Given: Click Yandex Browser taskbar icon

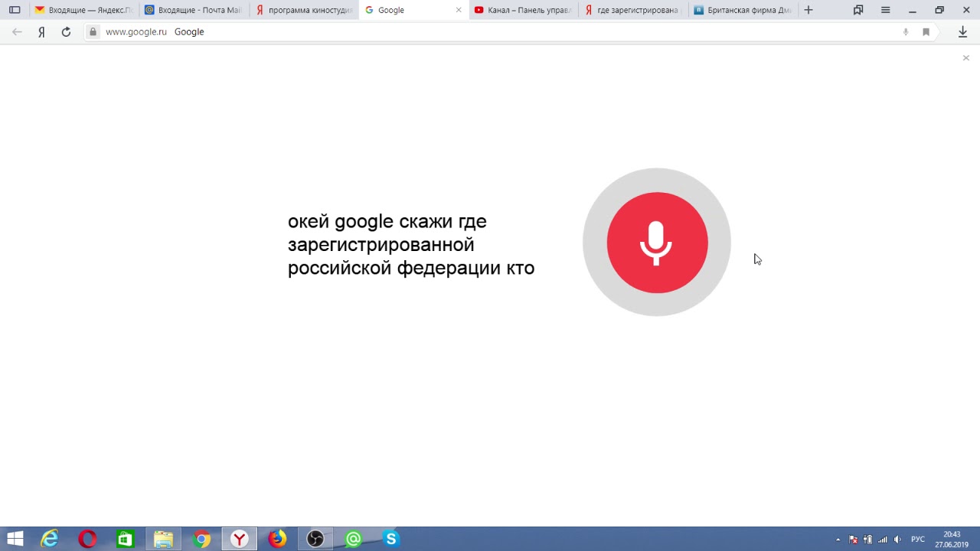Looking at the screenshot, I should 240,539.
